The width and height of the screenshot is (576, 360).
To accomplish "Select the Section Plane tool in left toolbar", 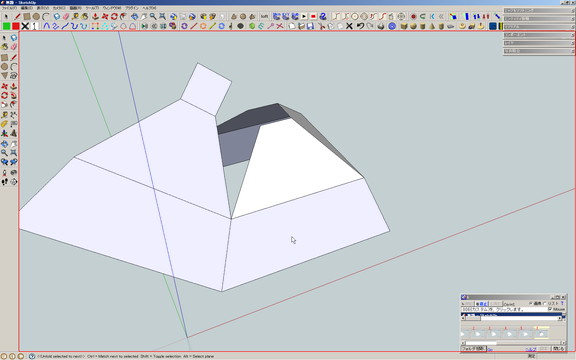I will [14, 181].
